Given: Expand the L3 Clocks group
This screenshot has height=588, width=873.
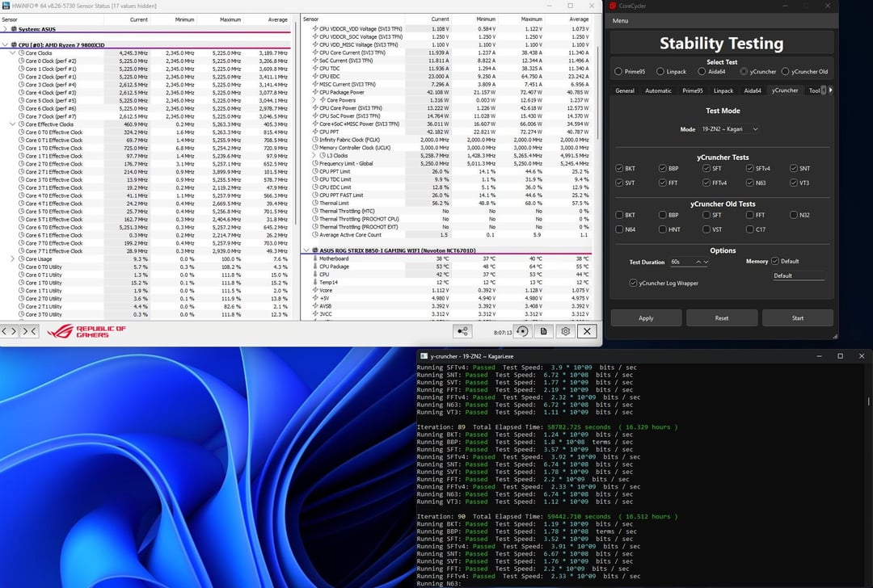Looking at the screenshot, I should (315, 155).
